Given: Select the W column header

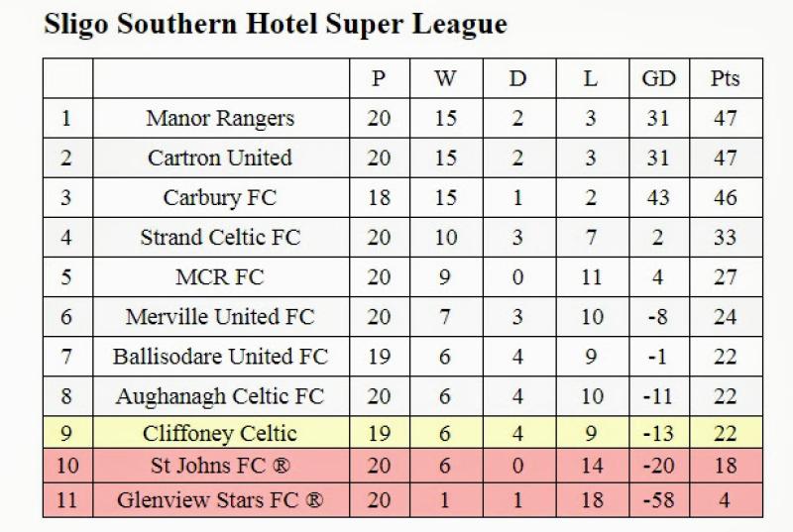Looking at the screenshot, I should tap(446, 79).
